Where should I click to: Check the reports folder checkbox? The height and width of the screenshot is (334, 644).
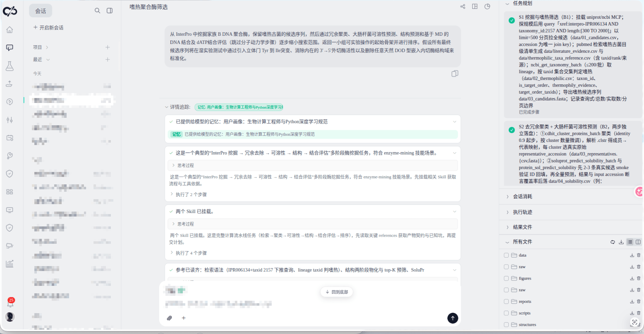pyautogui.click(x=506, y=301)
